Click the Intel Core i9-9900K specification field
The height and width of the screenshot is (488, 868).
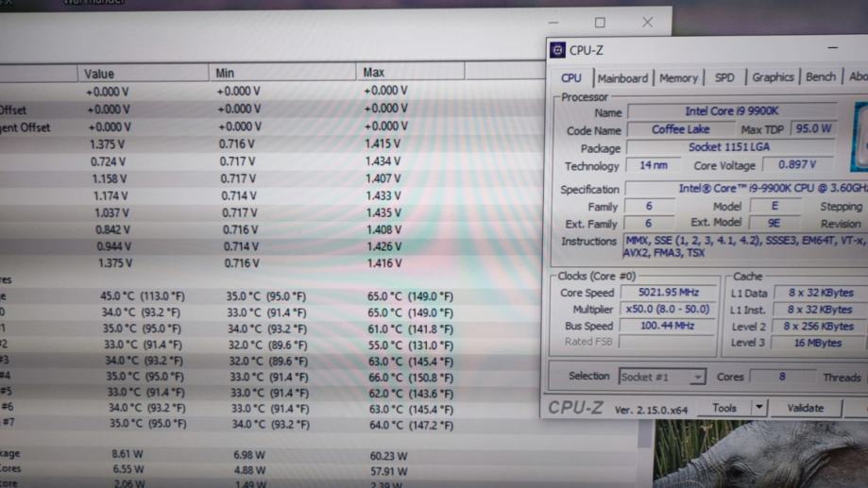coord(747,188)
